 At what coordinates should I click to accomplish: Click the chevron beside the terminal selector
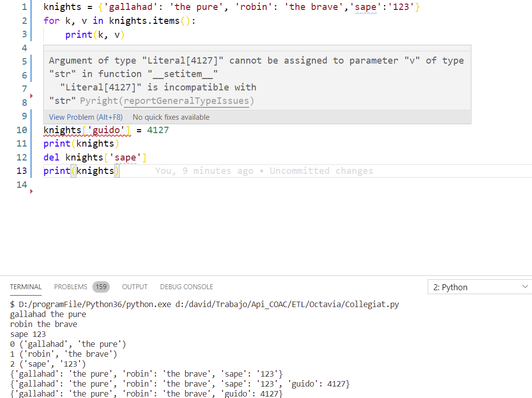(x=525, y=287)
